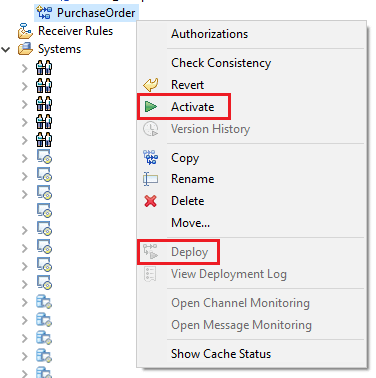Open the greyed-out Version History entry
Image resolution: width=376 pixels, height=378 pixels.
pyautogui.click(x=210, y=129)
